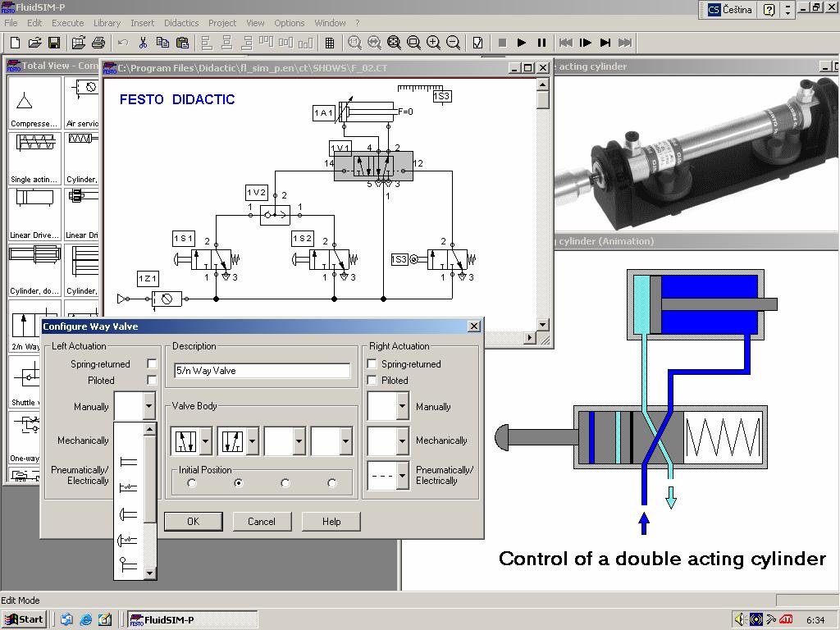Choose the Linear Drive component in the library
The image size is (840, 630).
(x=34, y=214)
